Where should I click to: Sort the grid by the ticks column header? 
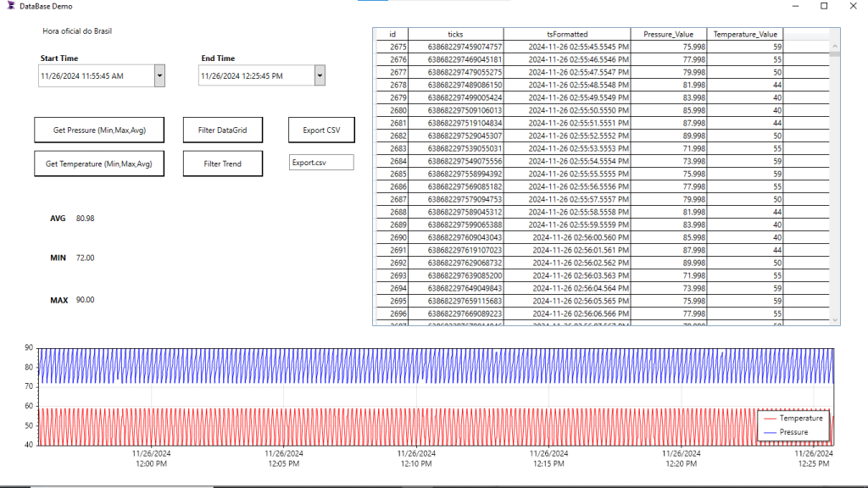(x=455, y=34)
